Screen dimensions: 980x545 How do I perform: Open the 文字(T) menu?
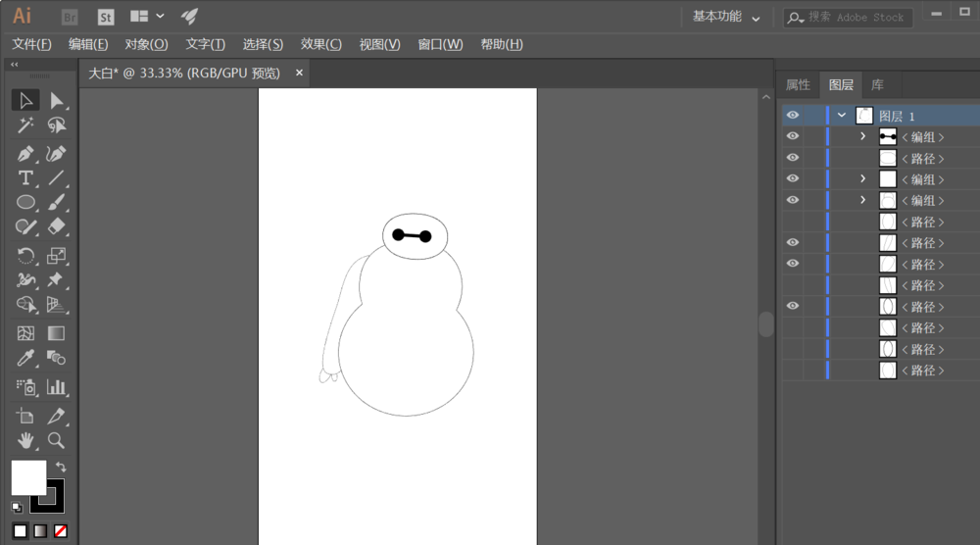[x=205, y=44]
